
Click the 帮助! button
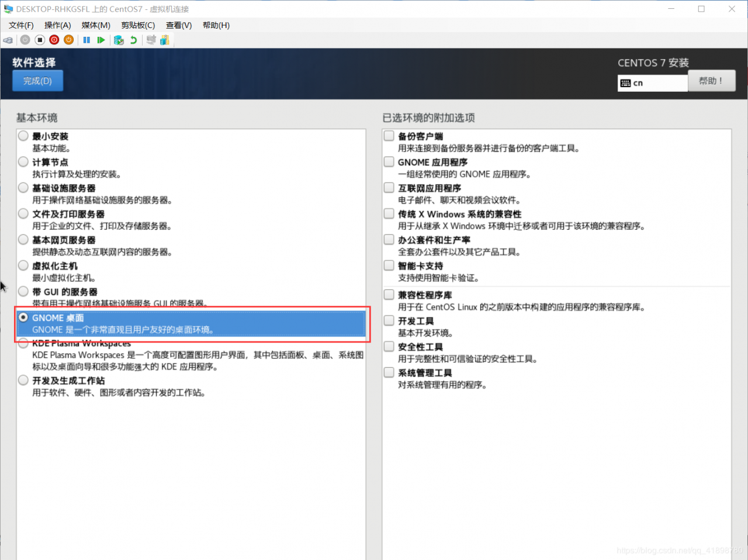tap(711, 81)
